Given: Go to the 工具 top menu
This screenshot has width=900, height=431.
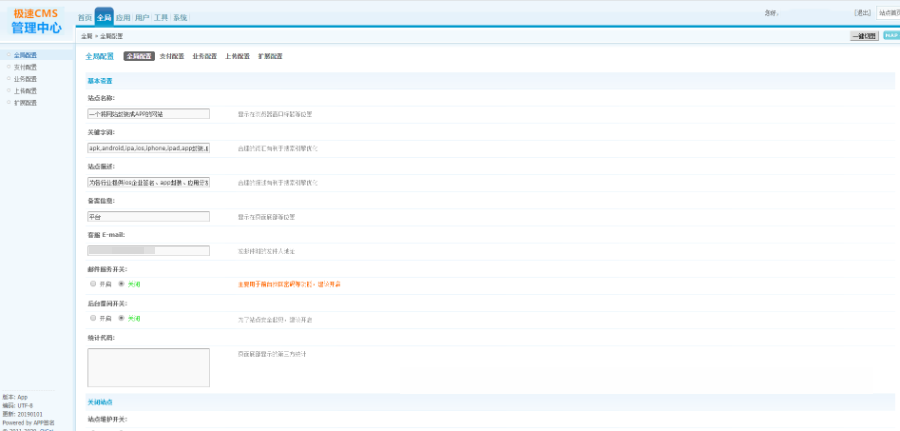Looking at the screenshot, I should (x=161, y=18).
